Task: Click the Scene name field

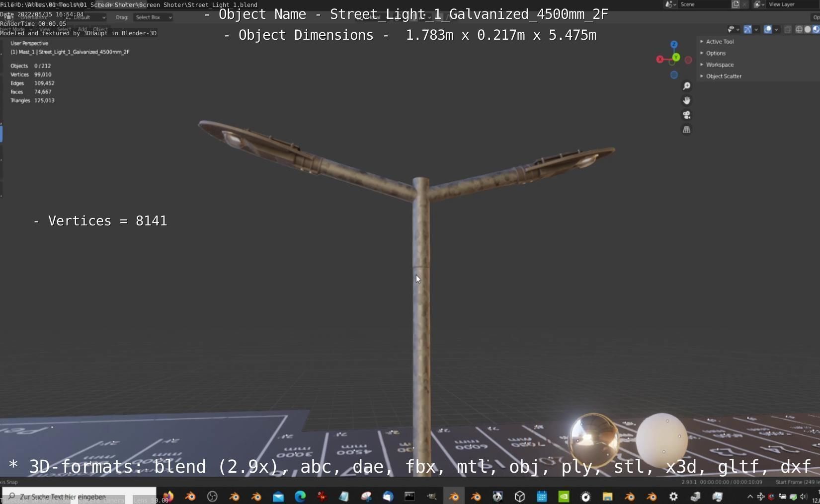Action: (x=705, y=4)
